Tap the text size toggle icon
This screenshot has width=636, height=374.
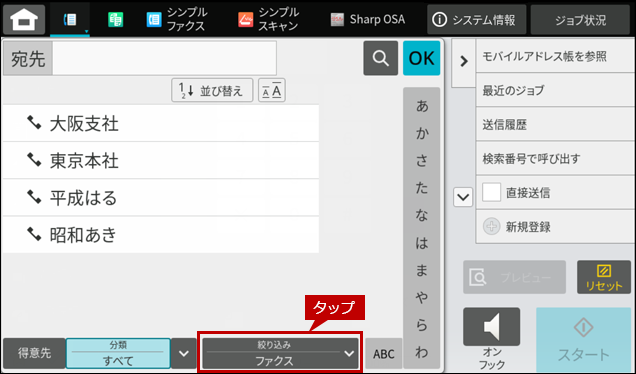(272, 90)
